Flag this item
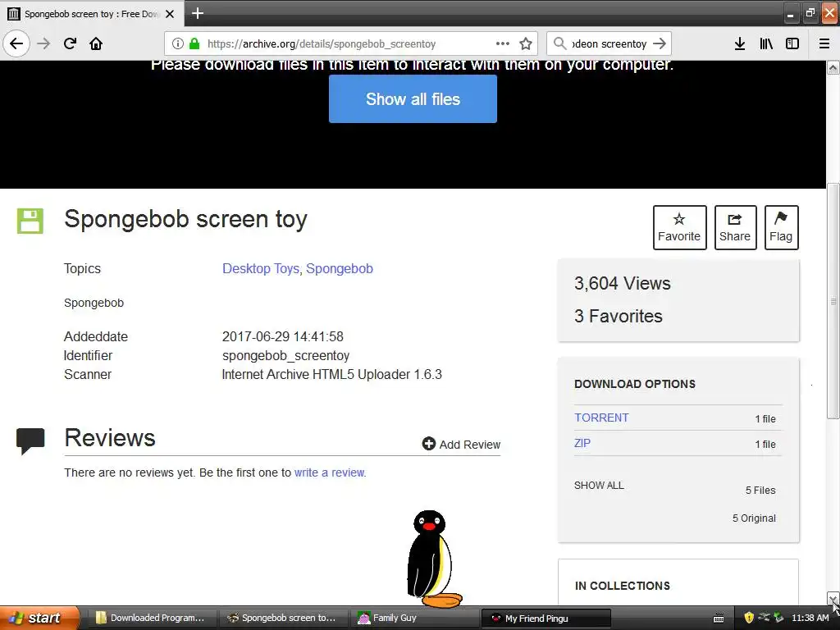The image size is (840, 630). pos(781,227)
